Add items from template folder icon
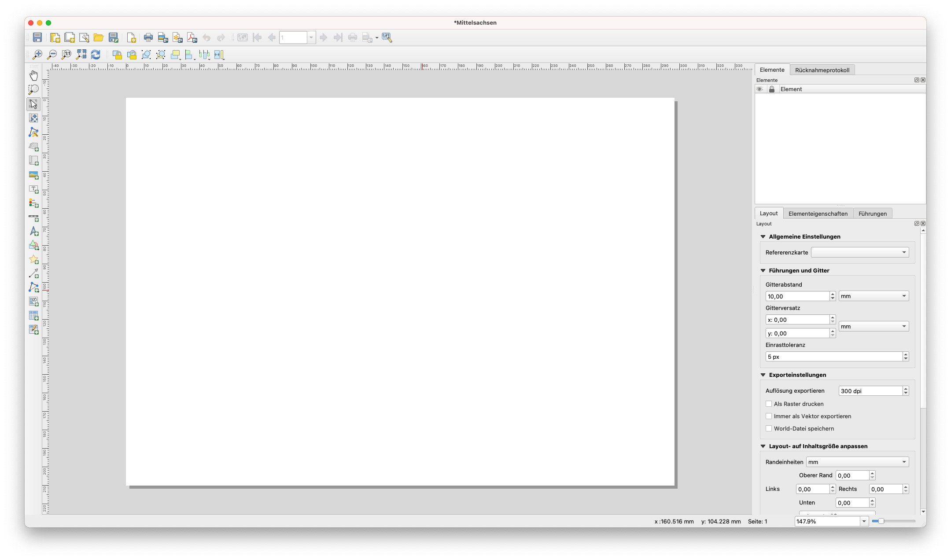 99,37
